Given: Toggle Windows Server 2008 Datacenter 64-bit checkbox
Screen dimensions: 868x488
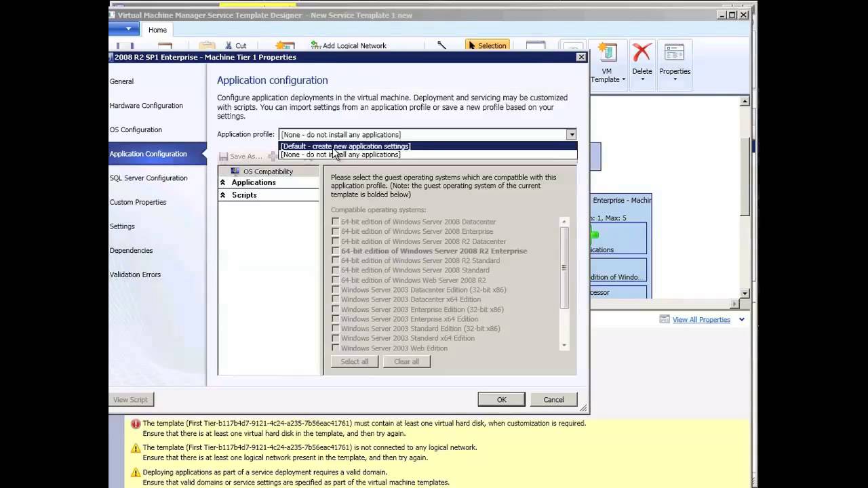Looking at the screenshot, I should (x=335, y=222).
